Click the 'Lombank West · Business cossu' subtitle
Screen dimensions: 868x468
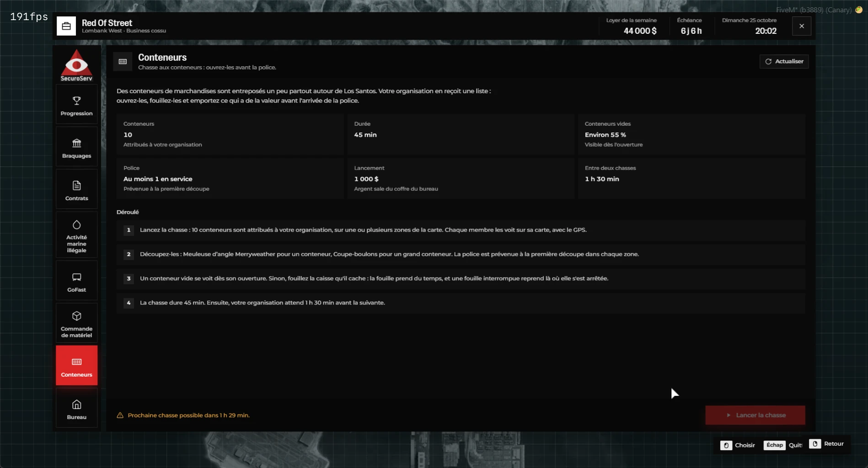(124, 31)
